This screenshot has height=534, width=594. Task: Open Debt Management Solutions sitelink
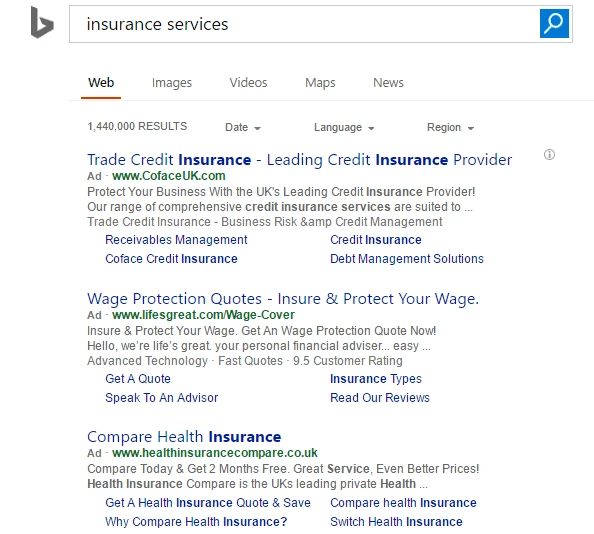click(x=407, y=259)
